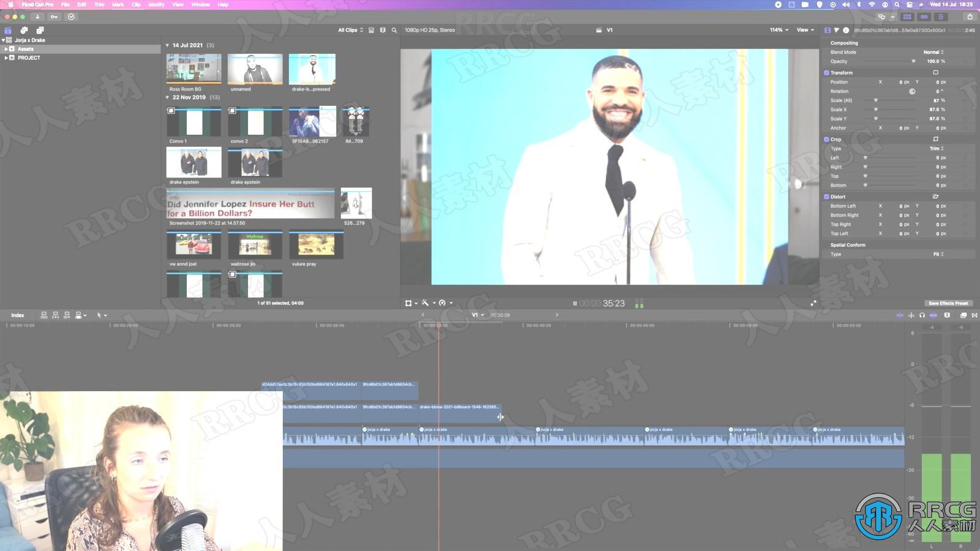Toggle video and audio skimming
980x551 pixels.
click(x=900, y=315)
